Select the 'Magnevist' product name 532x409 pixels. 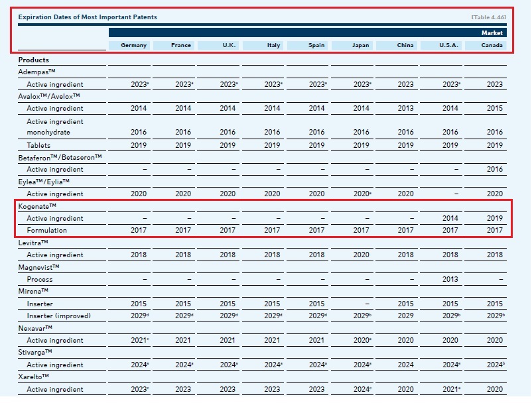click(x=38, y=267)
